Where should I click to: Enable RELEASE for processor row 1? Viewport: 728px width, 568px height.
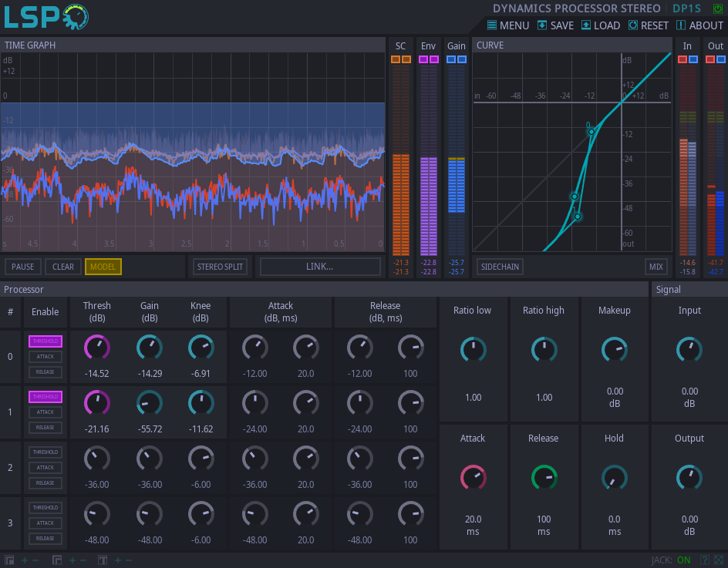(45, 428)
